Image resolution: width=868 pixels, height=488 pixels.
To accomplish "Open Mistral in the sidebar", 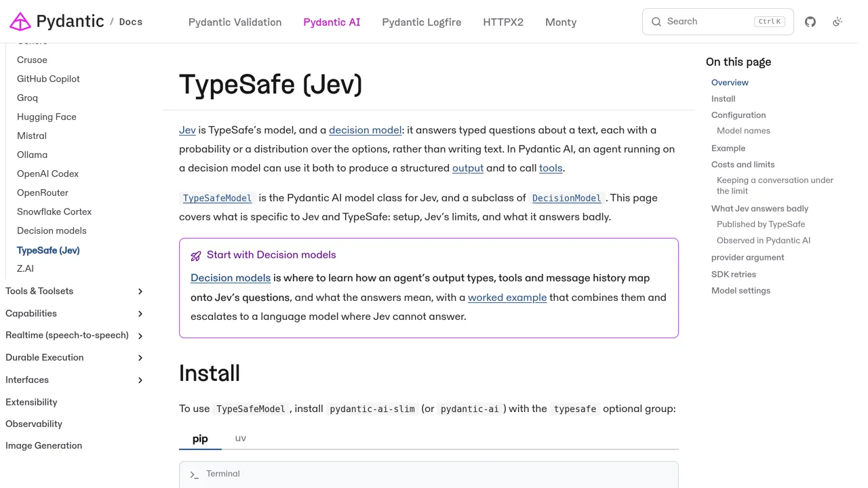I will 32,136.
